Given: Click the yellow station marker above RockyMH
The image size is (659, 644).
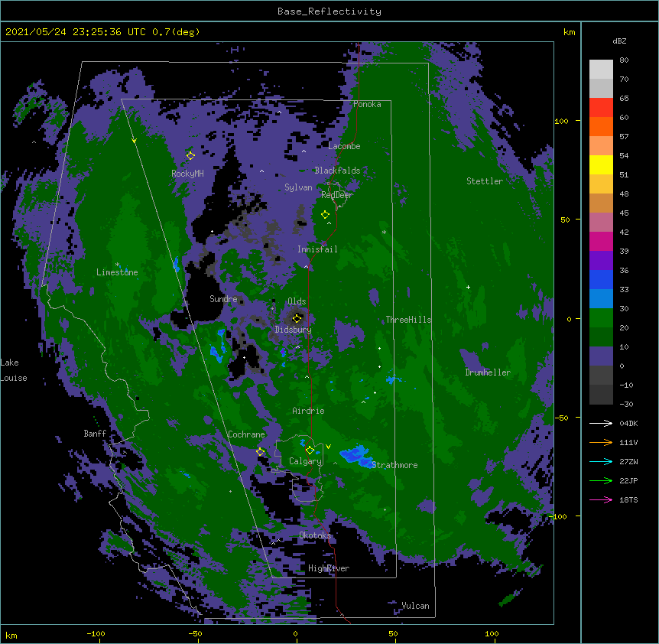Looking at the screenshot, I should 190,155.
